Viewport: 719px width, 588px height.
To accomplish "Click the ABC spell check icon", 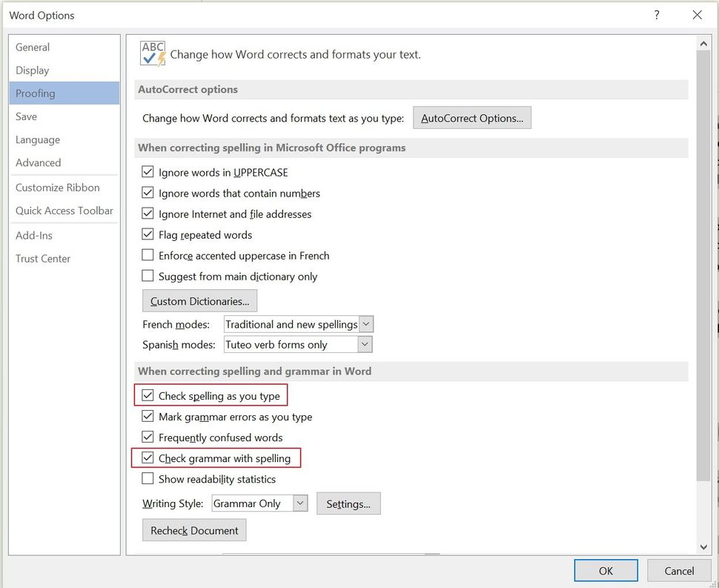I will pos(152,53).
